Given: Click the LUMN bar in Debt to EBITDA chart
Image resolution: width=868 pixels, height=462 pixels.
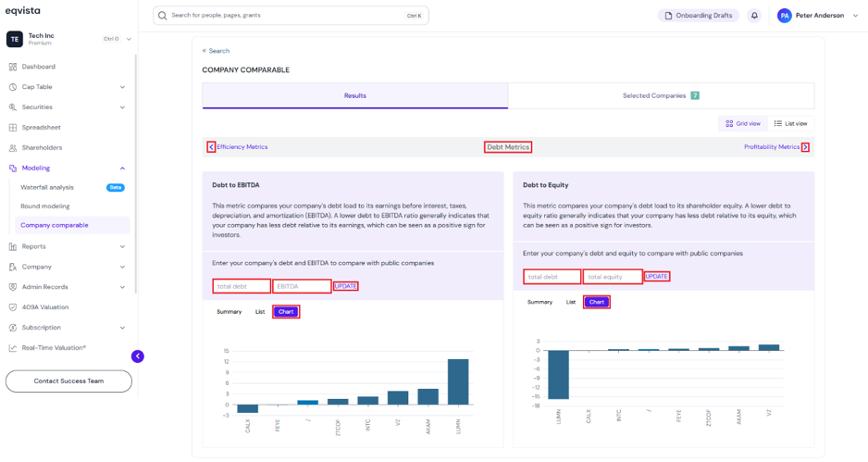Looking at the screenshot, I should point(458,381).
